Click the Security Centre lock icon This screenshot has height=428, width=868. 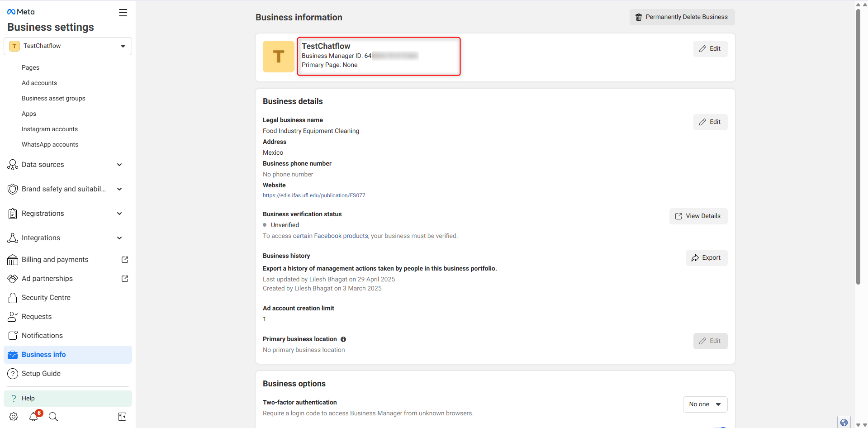(x=13, y=298)
